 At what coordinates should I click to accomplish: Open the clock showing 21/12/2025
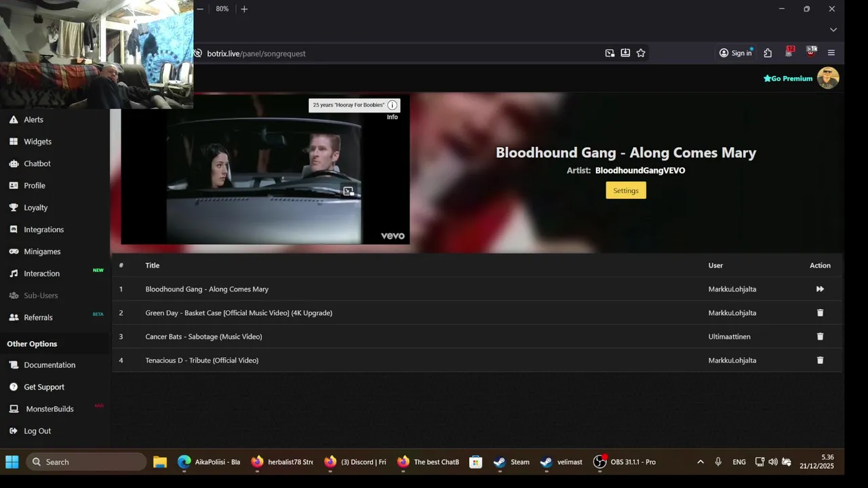pos(816,462)
